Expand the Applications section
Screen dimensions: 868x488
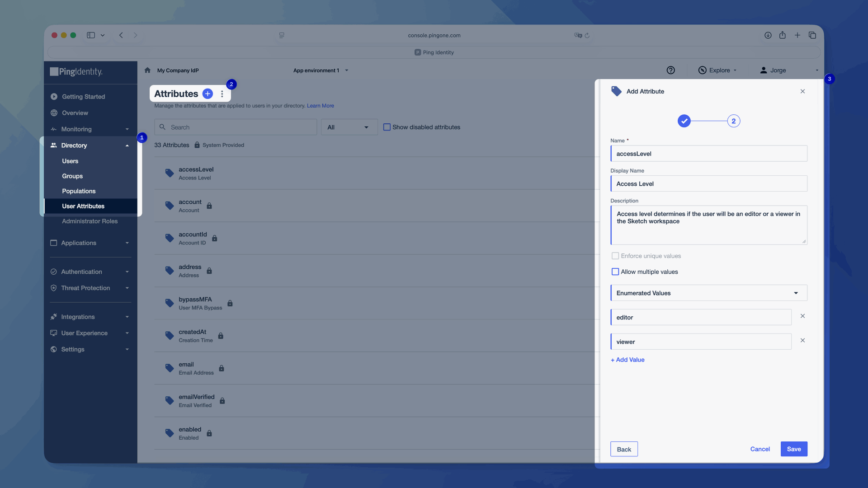(x=90, y=243)
